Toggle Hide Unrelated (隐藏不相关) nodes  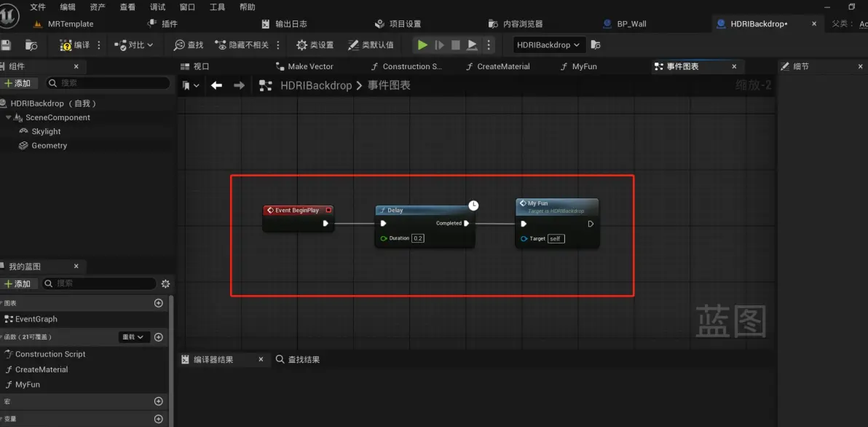[242, 45]
